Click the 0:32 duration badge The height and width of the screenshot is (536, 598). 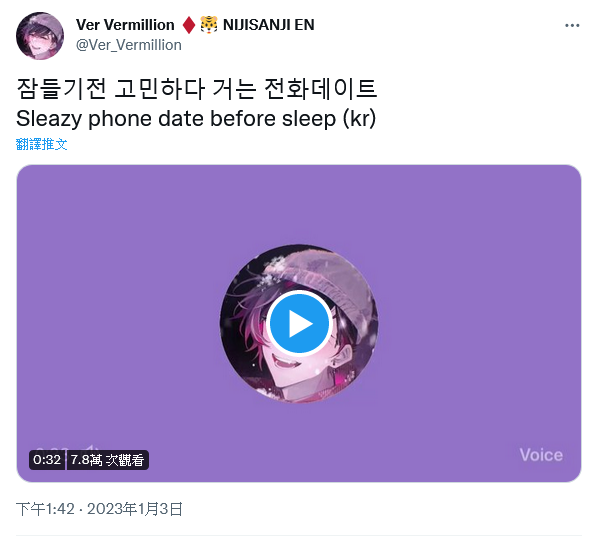tap(47, 460)
